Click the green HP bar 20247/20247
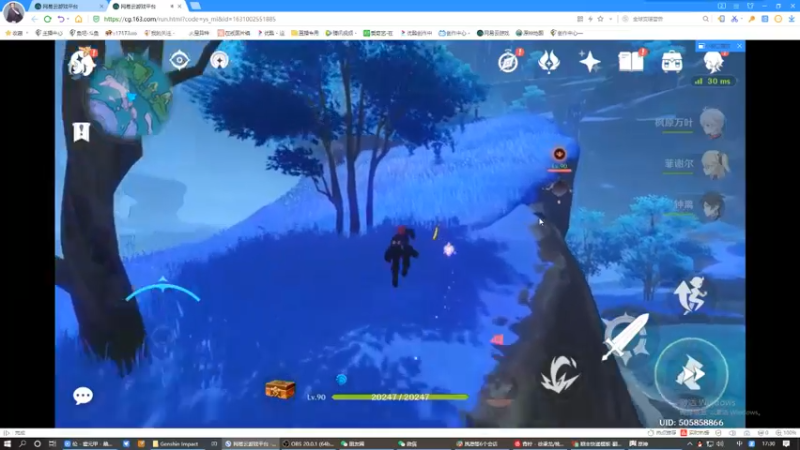 click(x=400, y=397)
